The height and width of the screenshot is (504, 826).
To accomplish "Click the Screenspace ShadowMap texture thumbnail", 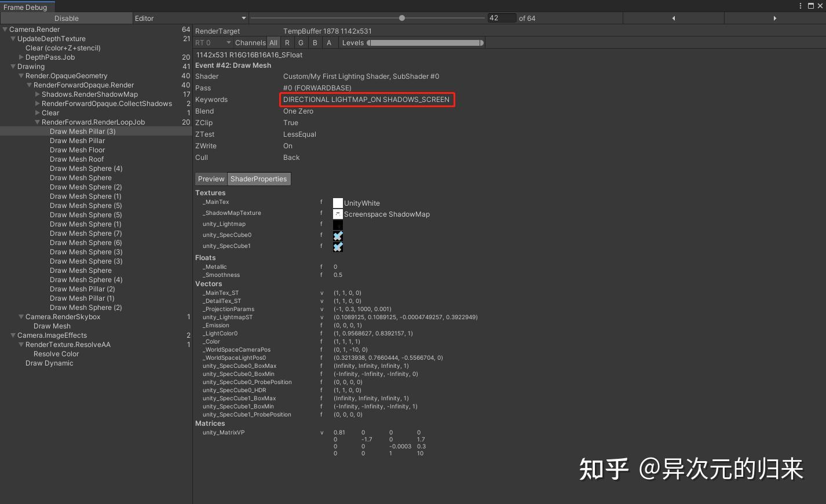I will point(338,213).
